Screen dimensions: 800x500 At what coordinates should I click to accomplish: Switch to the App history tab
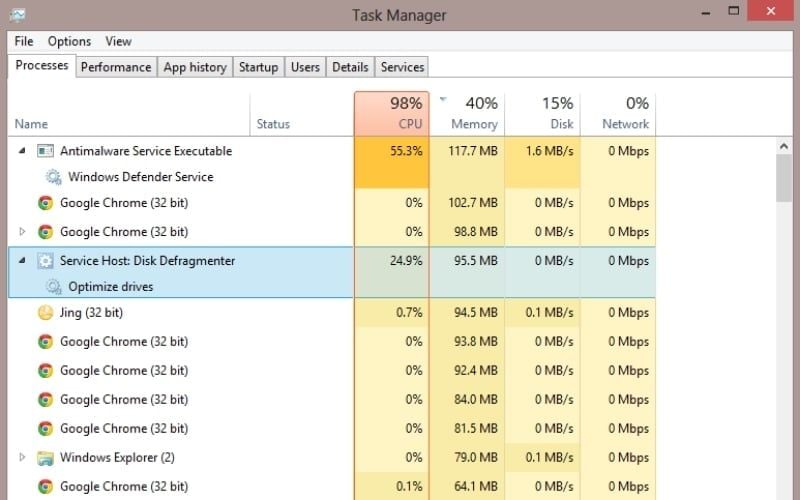[195, 67]
